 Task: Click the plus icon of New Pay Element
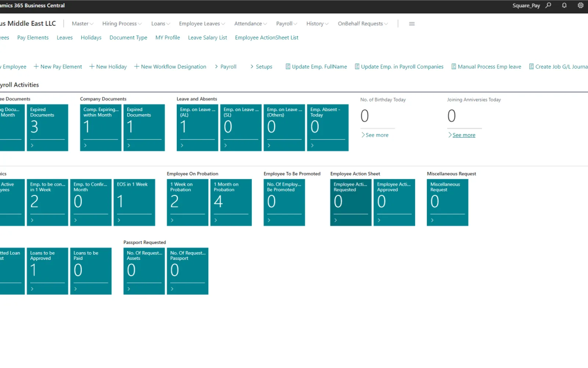click(x=36, y=67)
